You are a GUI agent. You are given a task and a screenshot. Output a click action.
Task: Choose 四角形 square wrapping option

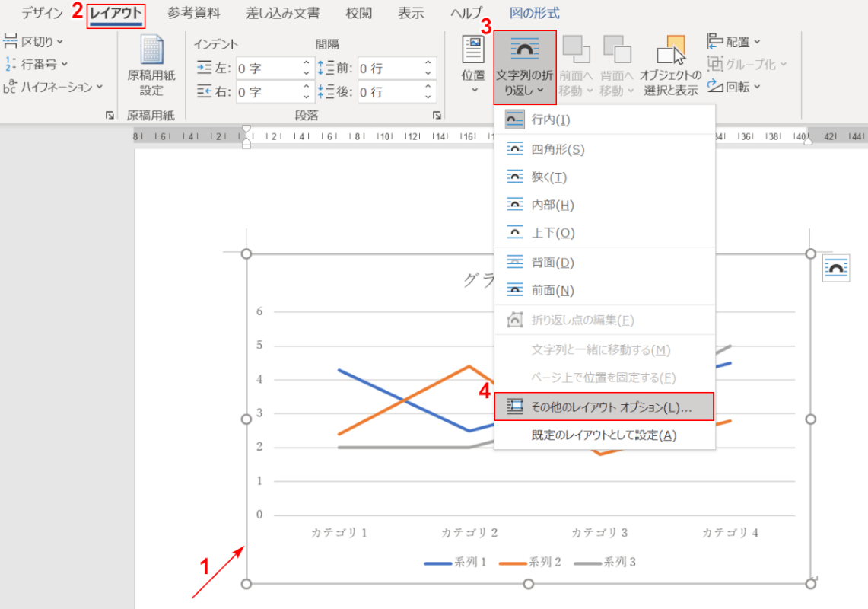(557, 150)
